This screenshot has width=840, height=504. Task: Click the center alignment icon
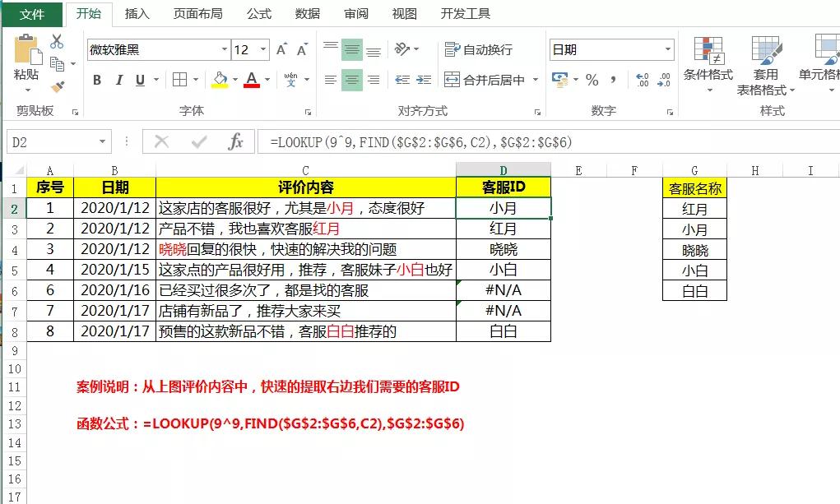[351, 79]
